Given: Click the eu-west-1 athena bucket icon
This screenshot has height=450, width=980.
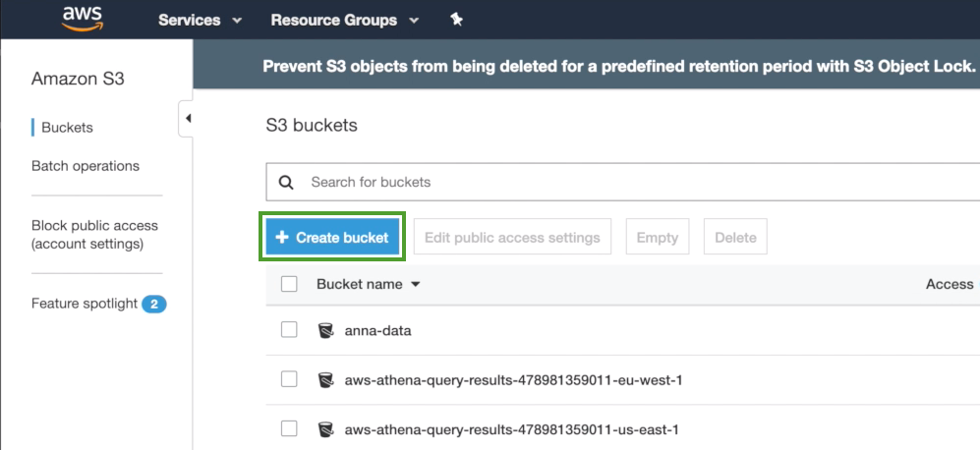Looking at the screenshot, I should coord(326,379).
